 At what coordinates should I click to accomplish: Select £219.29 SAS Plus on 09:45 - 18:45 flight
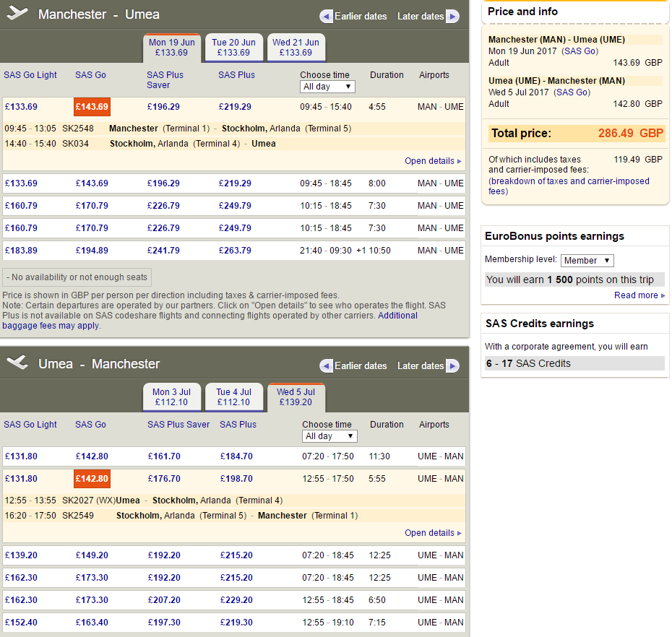235,183
